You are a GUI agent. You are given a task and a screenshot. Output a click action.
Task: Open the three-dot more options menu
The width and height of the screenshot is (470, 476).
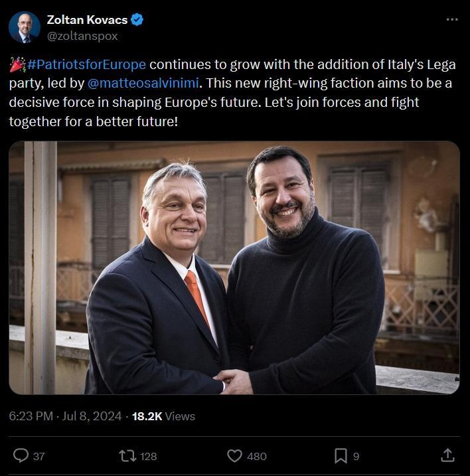[452, 19]
